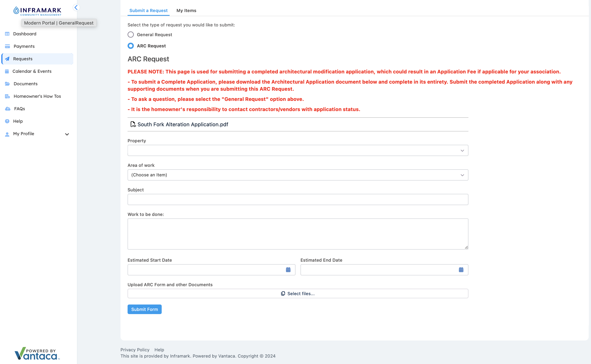591x364 pixels.
Task: Open the footer Help link
Action: pos(159,350)
